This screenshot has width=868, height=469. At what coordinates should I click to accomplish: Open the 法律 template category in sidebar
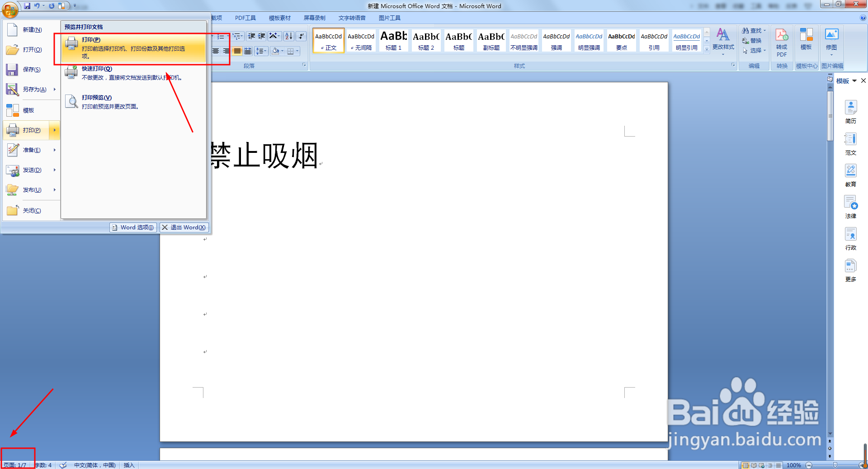pos(850,204)
